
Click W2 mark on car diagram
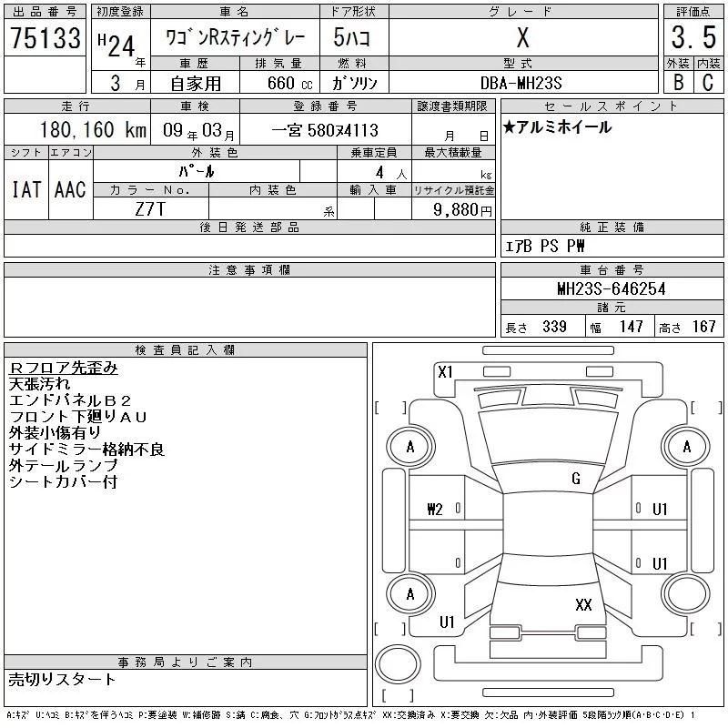pyautogui.click(x=435, y=510)
